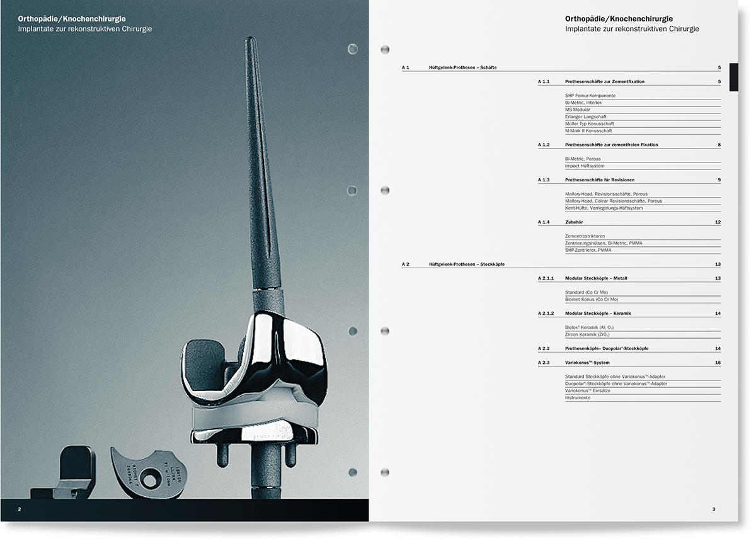Open section A 1.1 Prothesenschäfte zur Zementfixation

coord(604,82)
